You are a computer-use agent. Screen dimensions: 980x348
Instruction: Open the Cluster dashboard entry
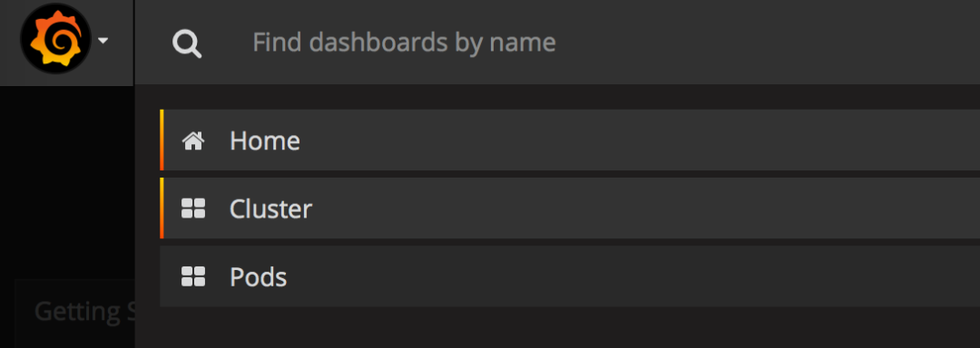[570, 208]
